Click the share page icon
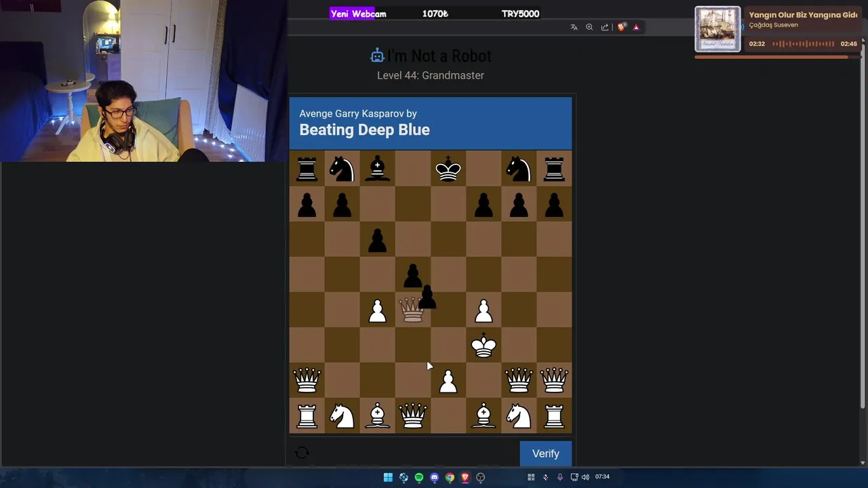This screenshot has width=868, height=488. coord(605,27)
